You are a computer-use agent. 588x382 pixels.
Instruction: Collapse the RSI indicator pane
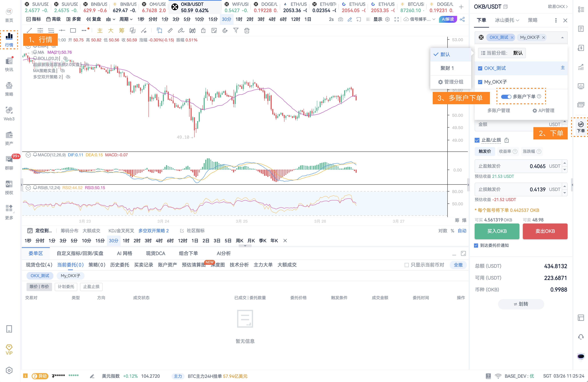coord(28,188)
